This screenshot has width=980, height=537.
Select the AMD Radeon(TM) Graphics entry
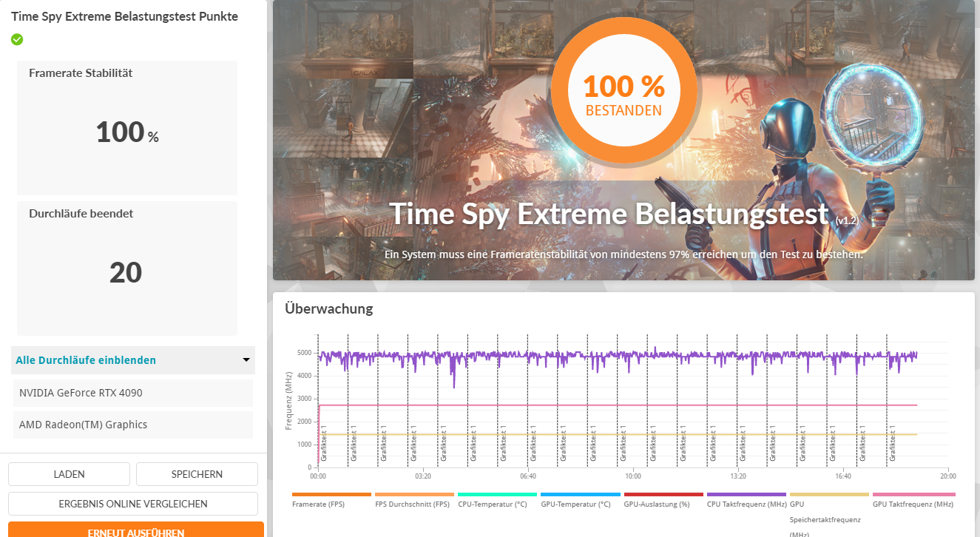[133, 425]
